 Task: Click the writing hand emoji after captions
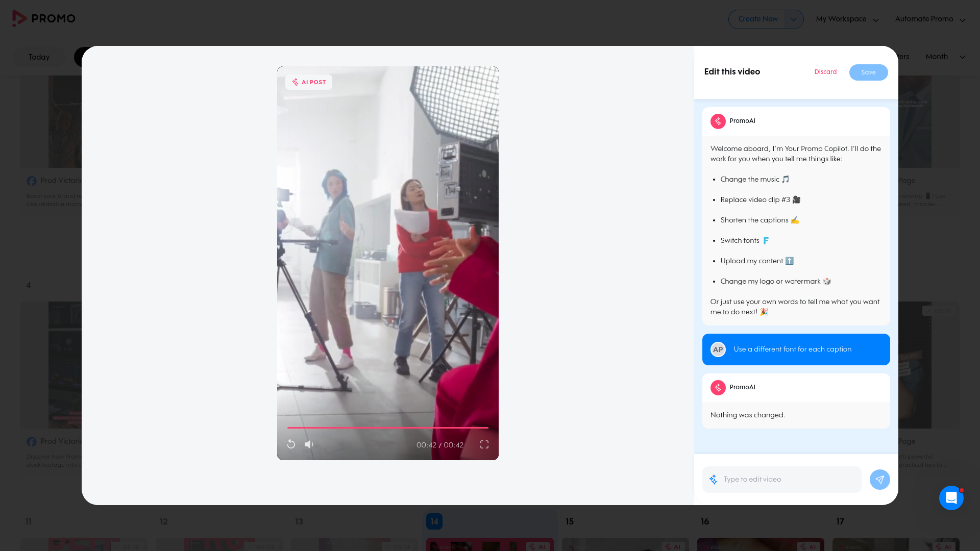795,220
